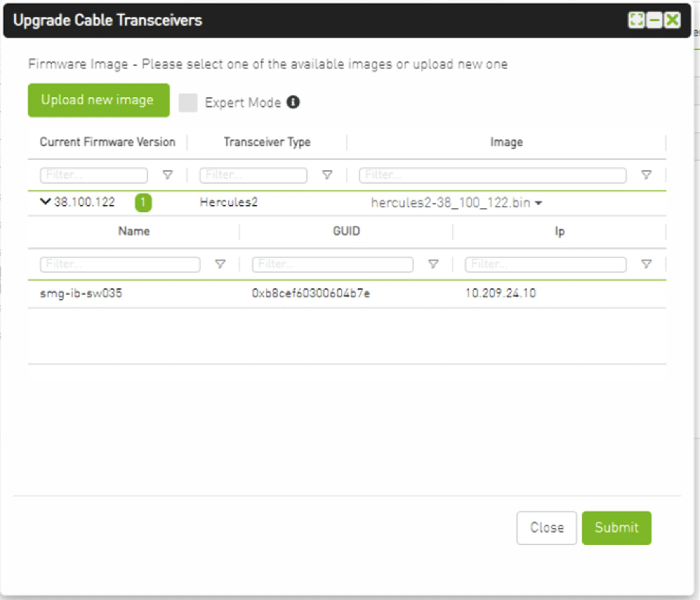
Task: Focus the Current Firmware Version filter field
Action: click(94, 175)
